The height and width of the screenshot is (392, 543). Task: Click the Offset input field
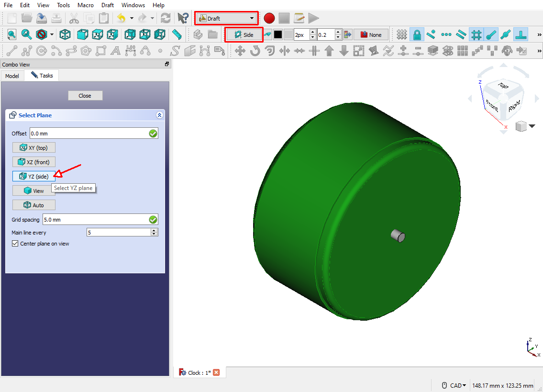(94, 134)
